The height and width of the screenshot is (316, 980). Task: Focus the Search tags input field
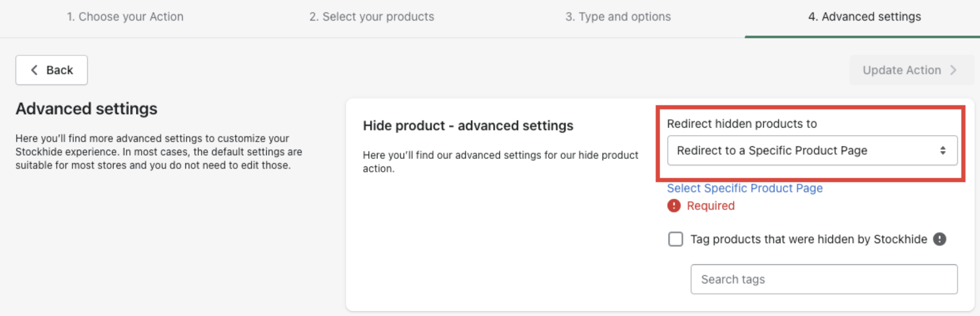[824, 280]
